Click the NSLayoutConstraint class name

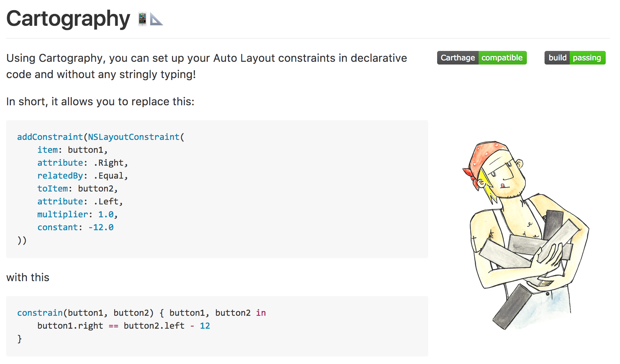coord(134,137)
